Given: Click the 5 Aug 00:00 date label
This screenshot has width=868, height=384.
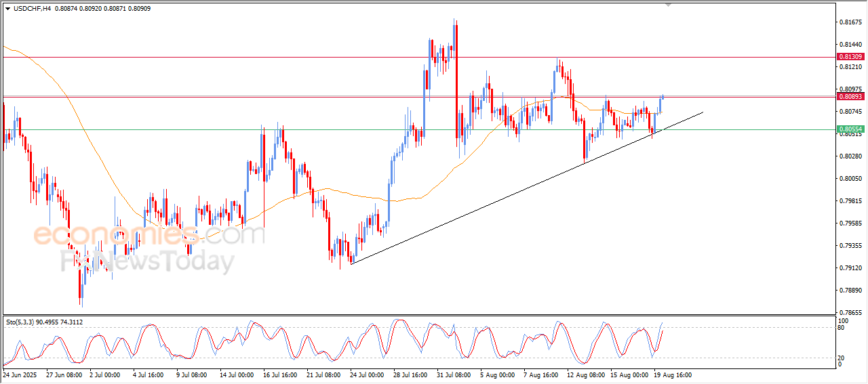Looking at the screenshot, I should [x=498, y=374].
